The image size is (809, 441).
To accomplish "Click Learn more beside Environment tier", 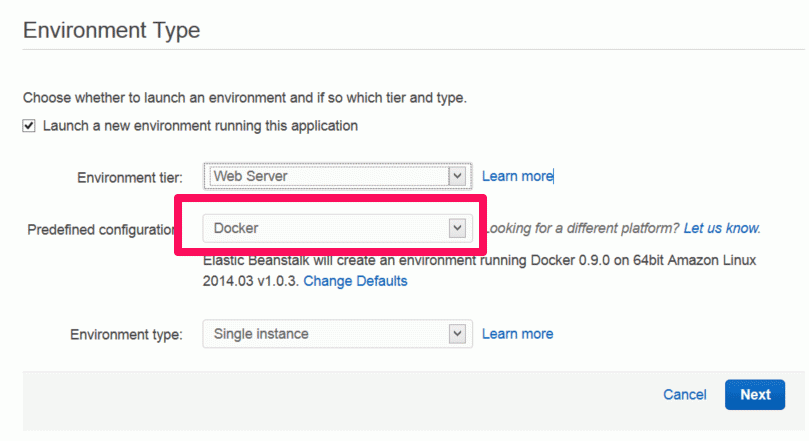I will pos(517,176).
